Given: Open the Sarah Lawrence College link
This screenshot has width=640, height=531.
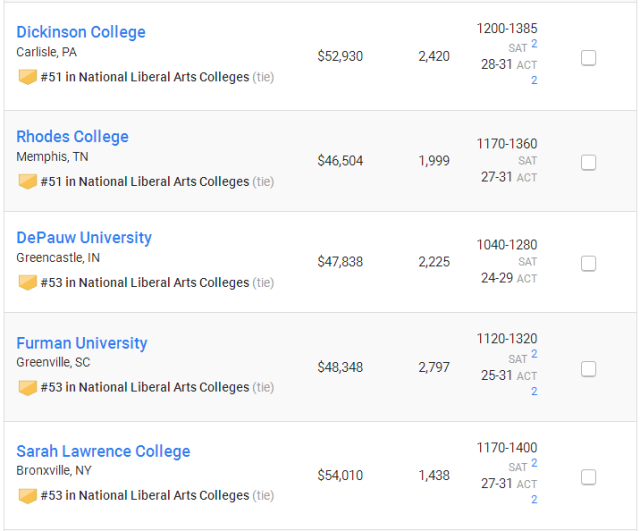Looking at the screenshot, I should coord(103,451).
